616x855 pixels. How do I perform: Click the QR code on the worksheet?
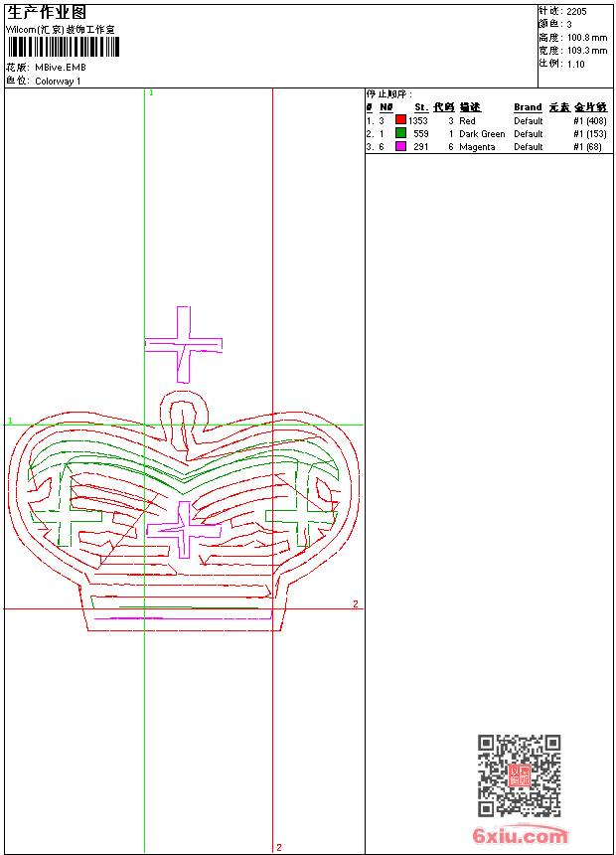pyautogui.click(x=520, y=775)
